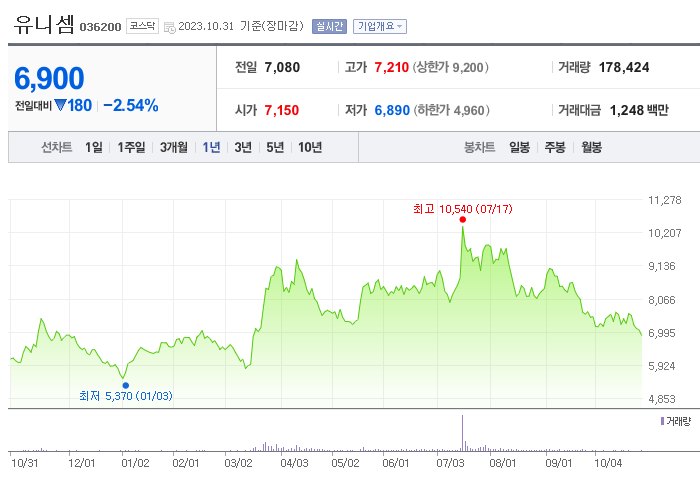Open the 기업개요 dropdown
Image resolution: width=700 pixels, height=482 pixels.
pos(380,26)
